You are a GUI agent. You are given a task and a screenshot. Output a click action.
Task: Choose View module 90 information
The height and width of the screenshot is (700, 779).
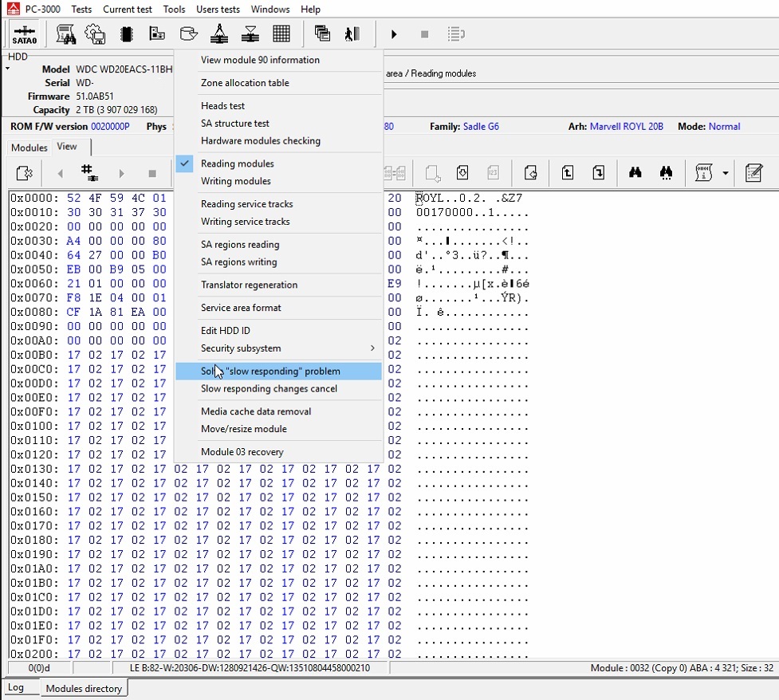tap(278, 60)
